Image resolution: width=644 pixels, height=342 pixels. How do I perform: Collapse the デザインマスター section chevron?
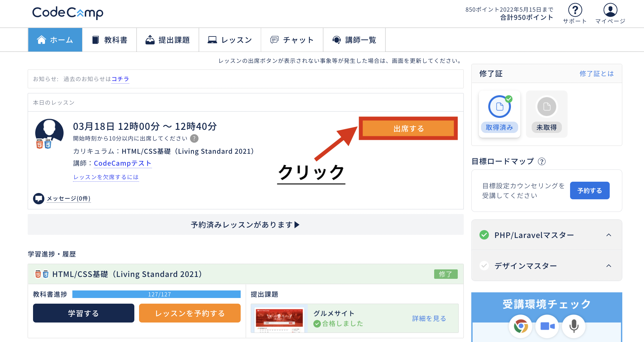coord(608,266)
